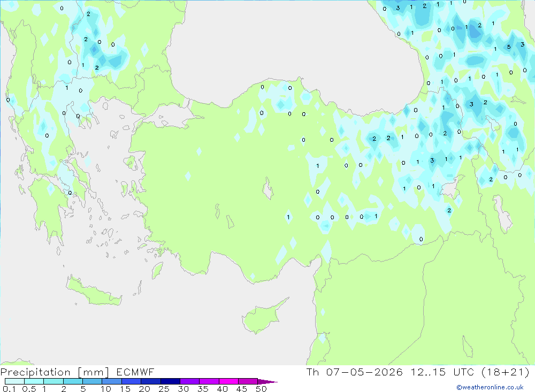Click the '07-05-2026' date text
Screen dimensions: 535x392
[x=364, y=372]
